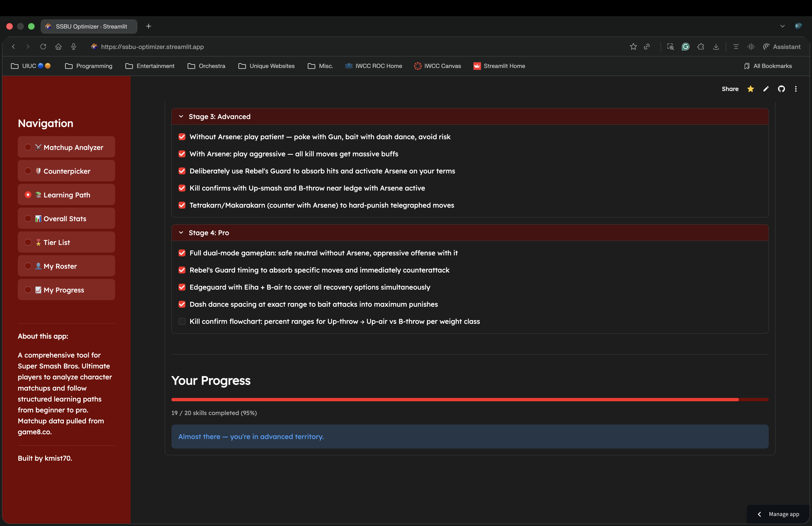Click the browser profile avatar icon
The height and width of the screenshot is (526, 812).
(x=798, y=26)
